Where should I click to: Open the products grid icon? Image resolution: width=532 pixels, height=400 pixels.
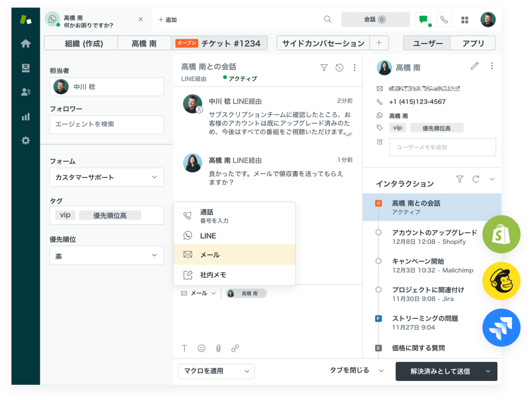[464, 20]
